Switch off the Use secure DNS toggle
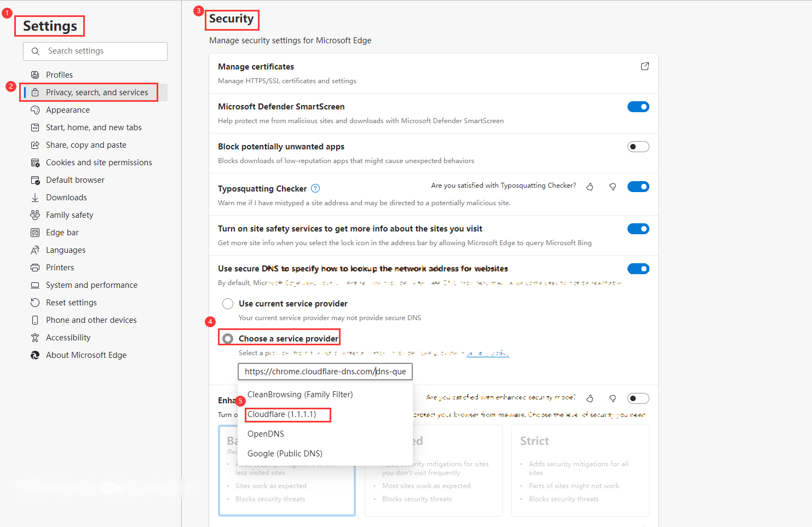The height and width of the screenshot is (527, 812). click(638, 269)
